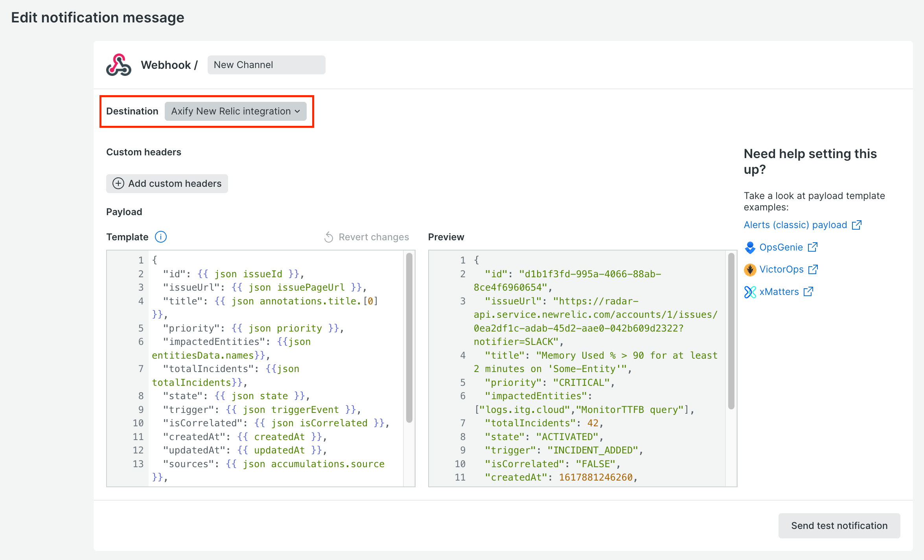Click the New Channel name field

[266, 65]
